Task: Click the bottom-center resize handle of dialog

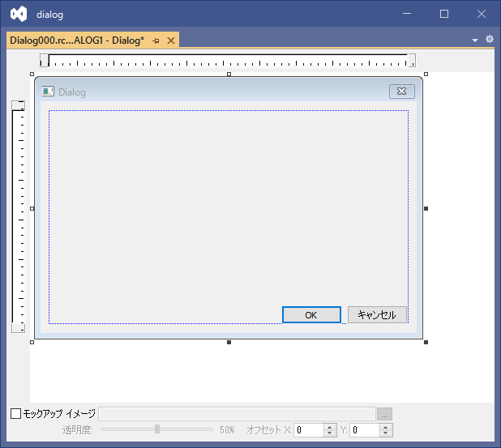Action: 229,342
